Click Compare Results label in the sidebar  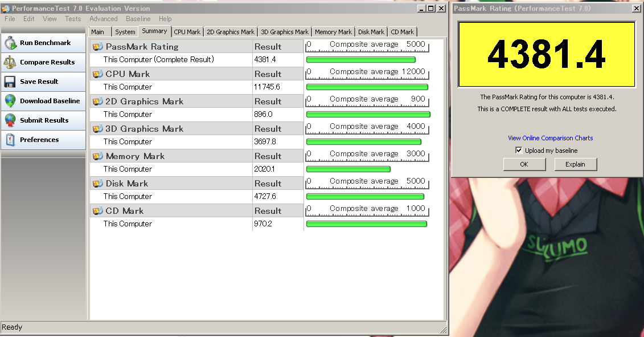coord(47,62)
